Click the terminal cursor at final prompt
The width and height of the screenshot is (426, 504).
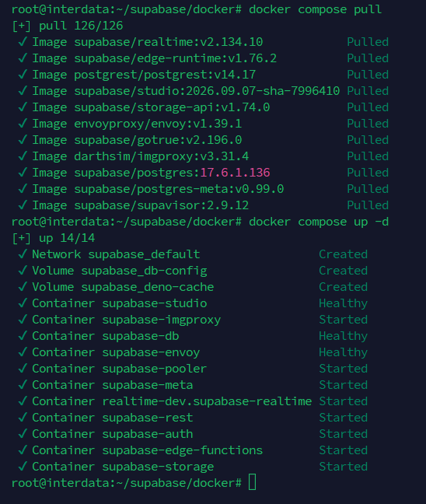(x=252, y=482)
